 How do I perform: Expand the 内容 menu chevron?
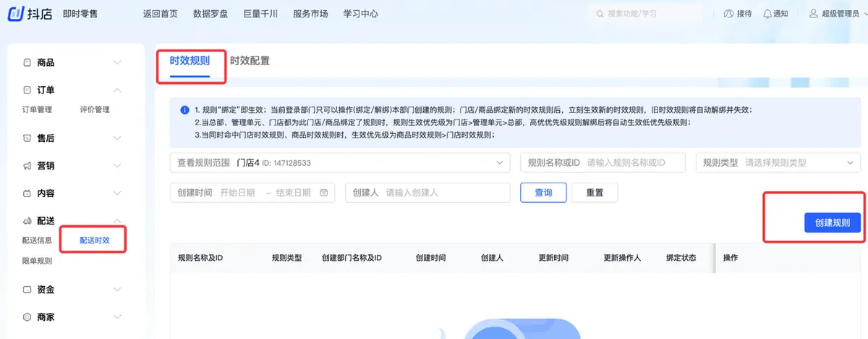[x=118, y=193]
